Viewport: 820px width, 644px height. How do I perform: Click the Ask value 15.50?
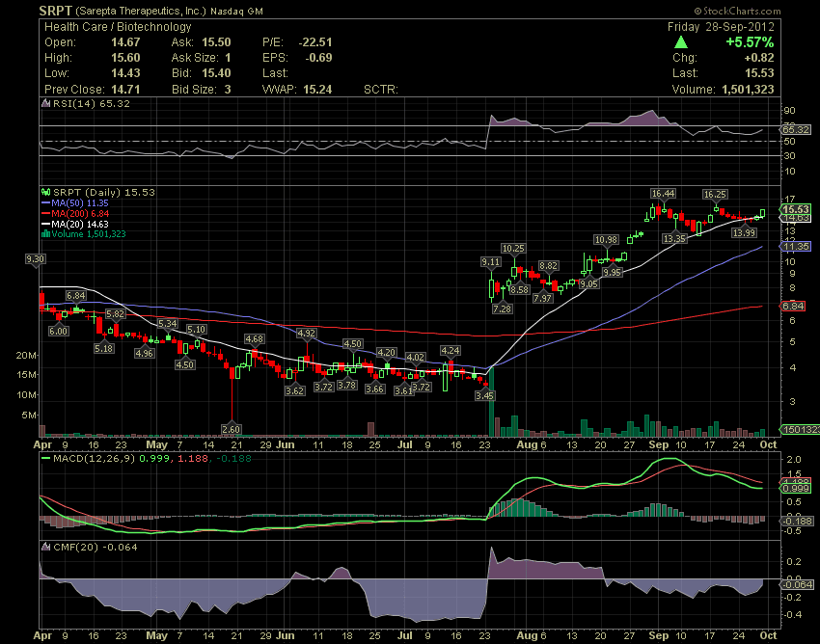point(216,42)
